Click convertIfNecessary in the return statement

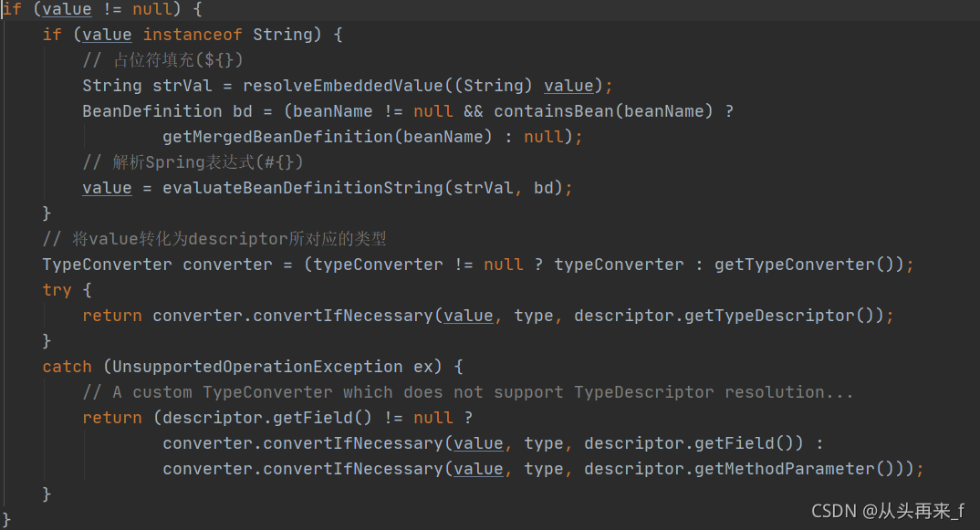(342, 316)
